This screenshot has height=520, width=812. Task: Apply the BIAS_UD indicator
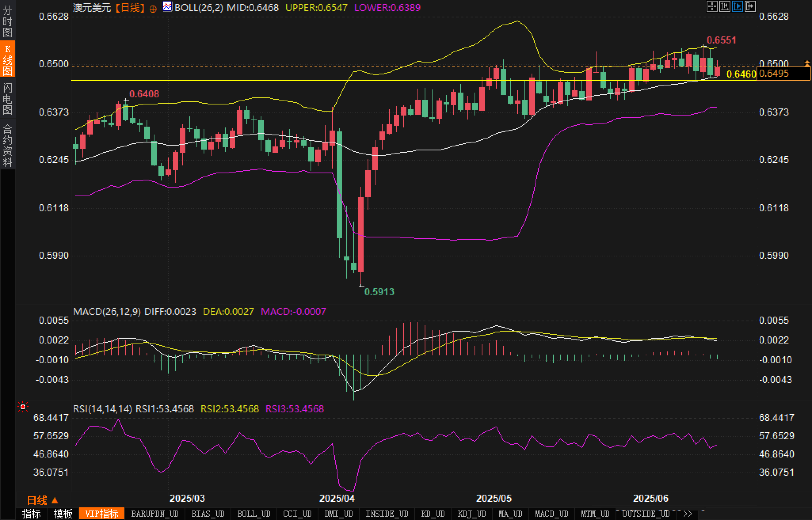point(208,514)
